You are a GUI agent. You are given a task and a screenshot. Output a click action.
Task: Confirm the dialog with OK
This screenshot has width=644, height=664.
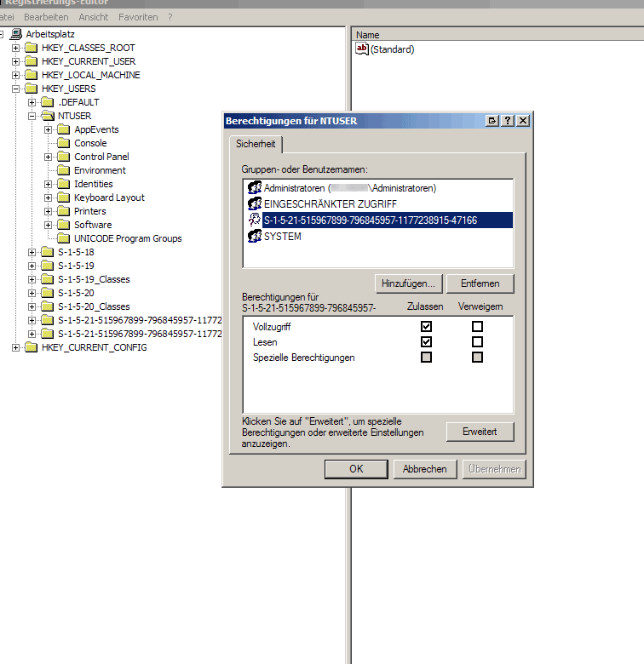356,469
